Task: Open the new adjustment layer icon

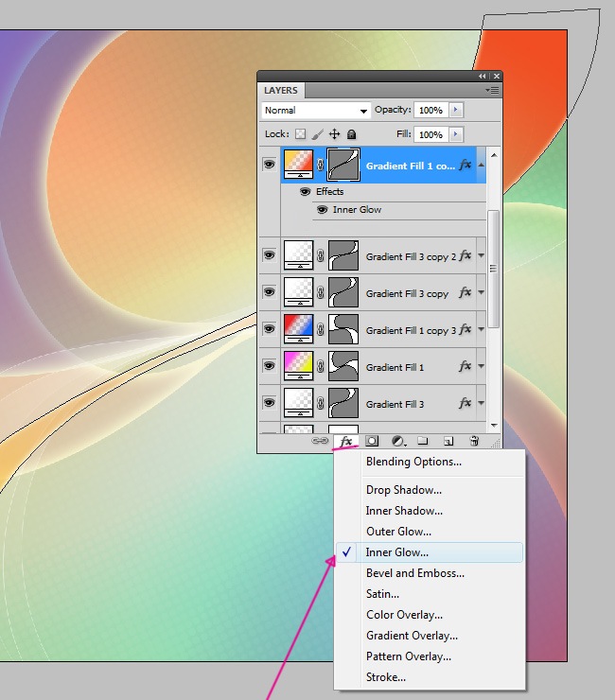Action: pos(398,441)
